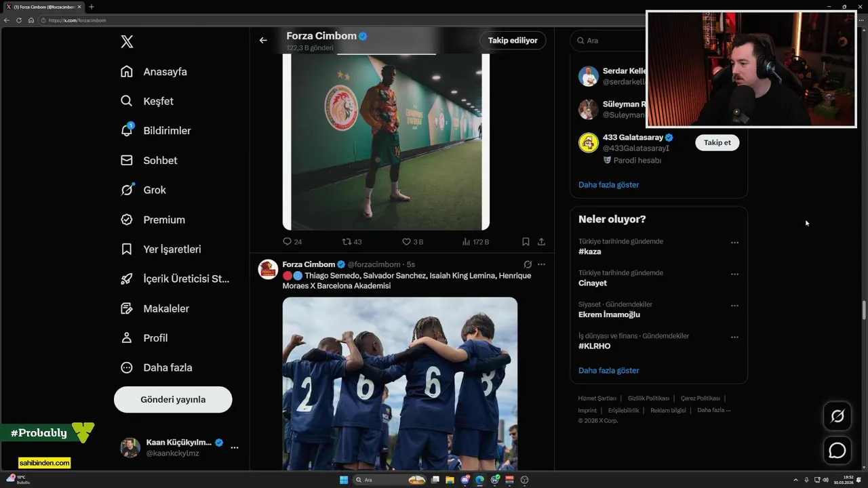This screenshot has height=488, width=868.
Task: Open Profil in the sidebar
Action: [144, 338]
